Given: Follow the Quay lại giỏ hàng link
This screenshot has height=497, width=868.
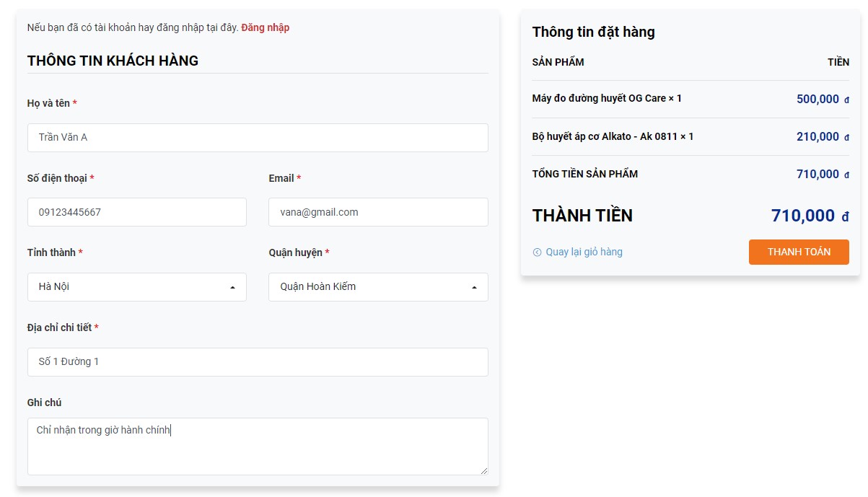Looking at the screenshot, I should (584, 252).
